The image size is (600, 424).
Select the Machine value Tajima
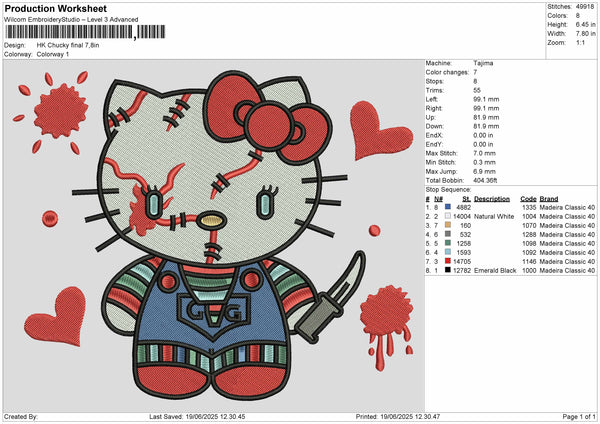click(x=483, y=63)
